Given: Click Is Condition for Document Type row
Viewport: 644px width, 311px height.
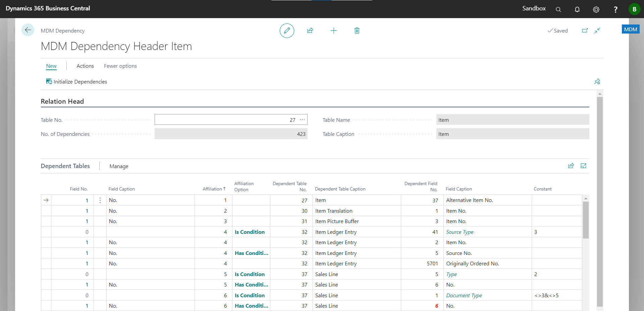Looking at the screenshot, I should coord(250,296).
